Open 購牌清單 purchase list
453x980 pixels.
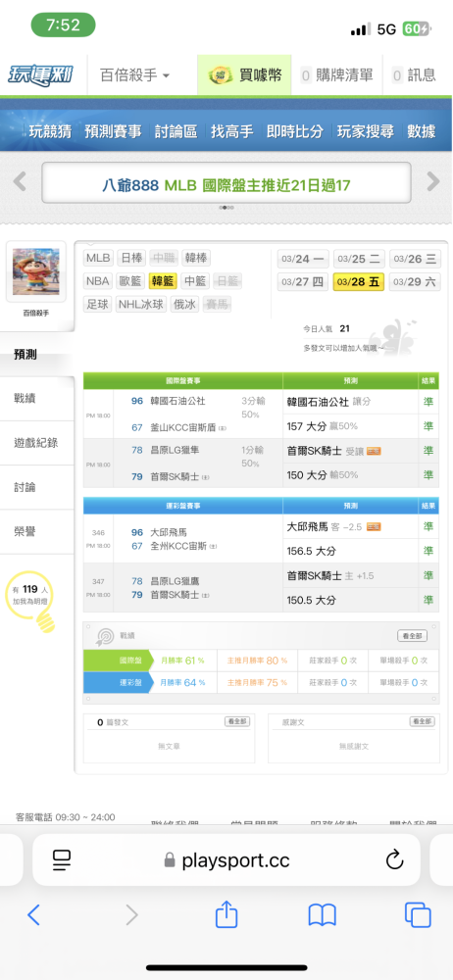pyautogui.click(x=338, y=75)
